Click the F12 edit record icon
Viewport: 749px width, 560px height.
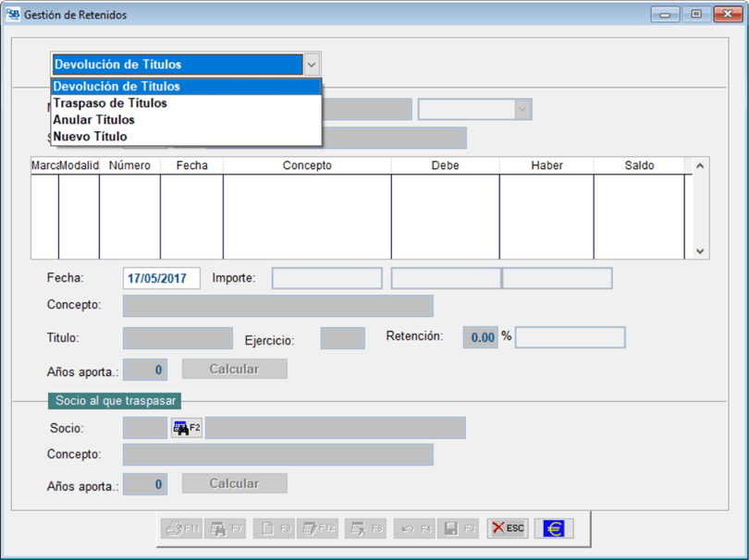(318, 529)
